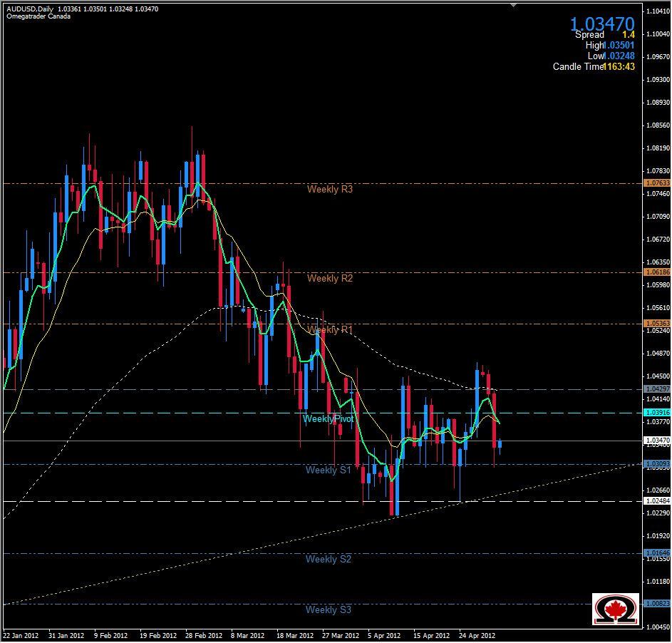The width and height of the screenshot is (672, 643).
Task: Select the Weekly R2 level label
Action: pyautogui.click(x=330, y=278)
